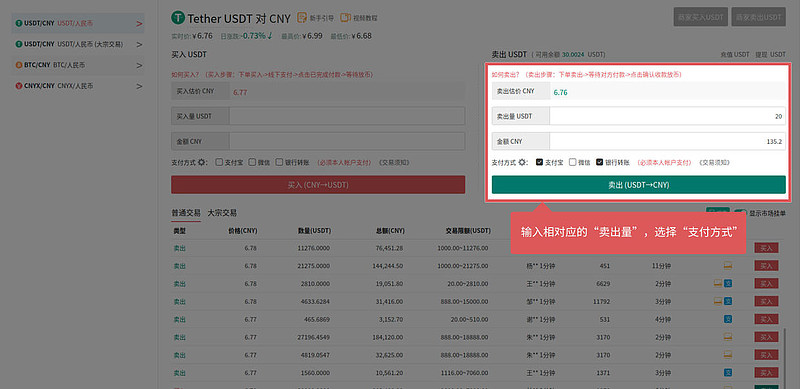
Task: Click bank card icon in 21275.0000 row
Action: tap(728, 266)
